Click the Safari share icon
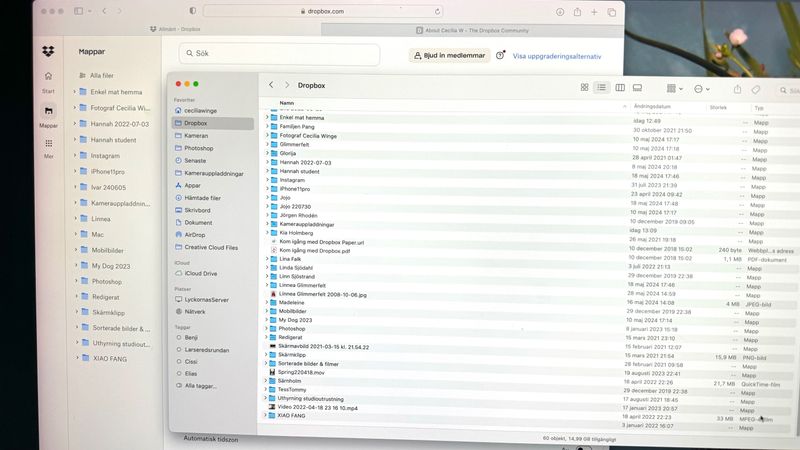The height and width of the screenshot is (450, 800). click(577, 12)
